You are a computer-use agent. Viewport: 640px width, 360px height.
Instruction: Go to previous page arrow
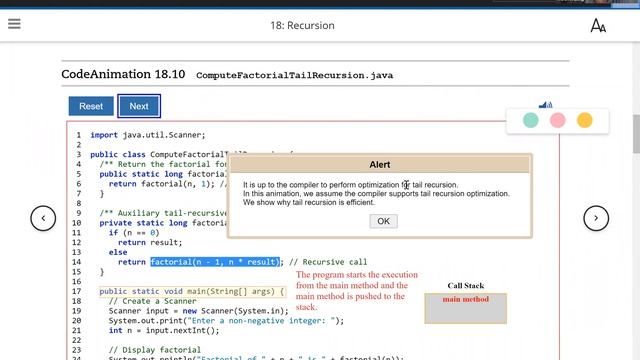[43, 218]
